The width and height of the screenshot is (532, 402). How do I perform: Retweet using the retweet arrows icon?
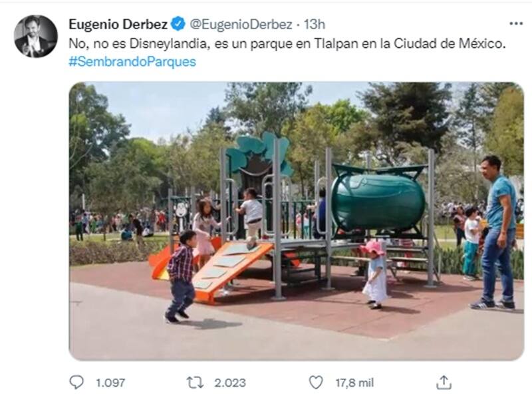(x=195, y=383)
